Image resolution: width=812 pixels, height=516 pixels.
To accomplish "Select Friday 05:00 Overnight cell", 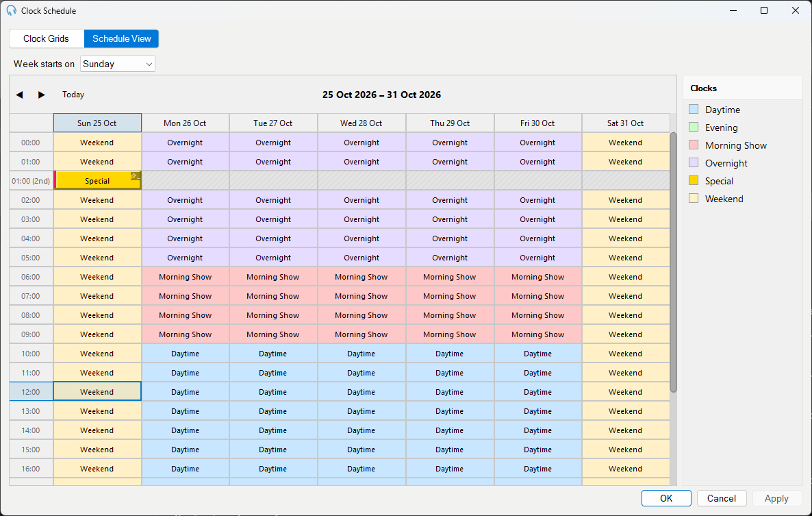I will click(537, 258).
